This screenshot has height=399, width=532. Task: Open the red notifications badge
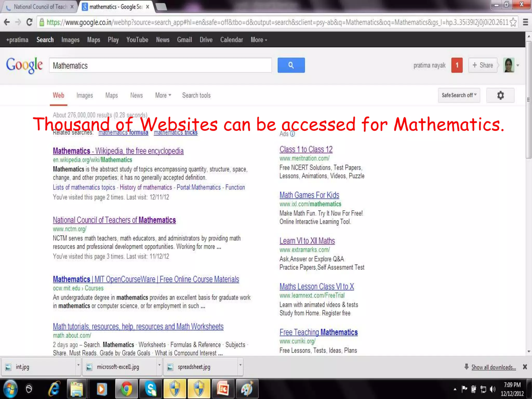point(457,65)
